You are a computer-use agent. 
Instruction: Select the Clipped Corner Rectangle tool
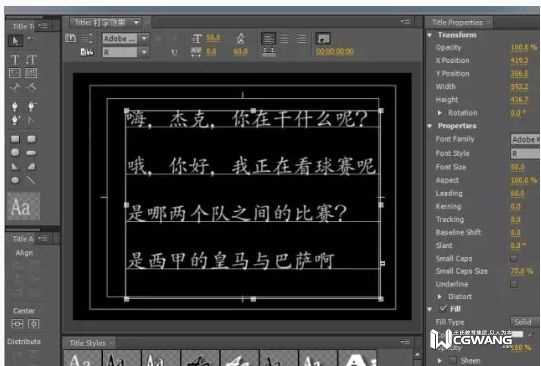pos(15,152)
